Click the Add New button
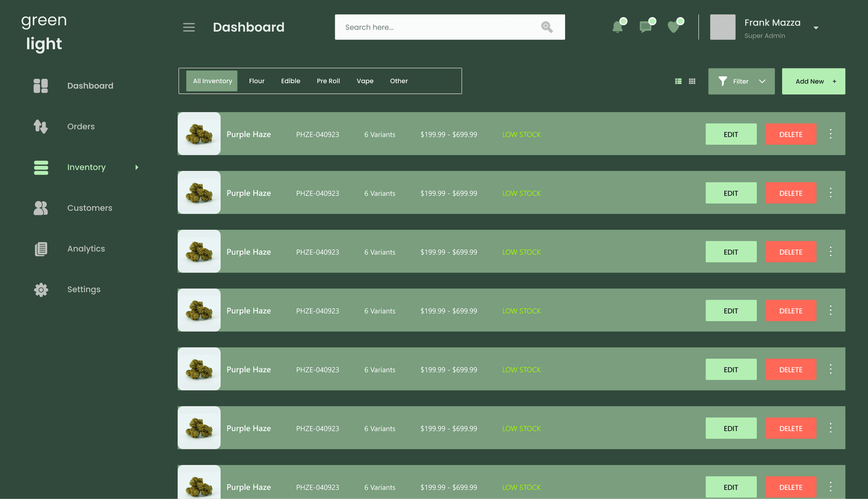 tap(813, 81)
